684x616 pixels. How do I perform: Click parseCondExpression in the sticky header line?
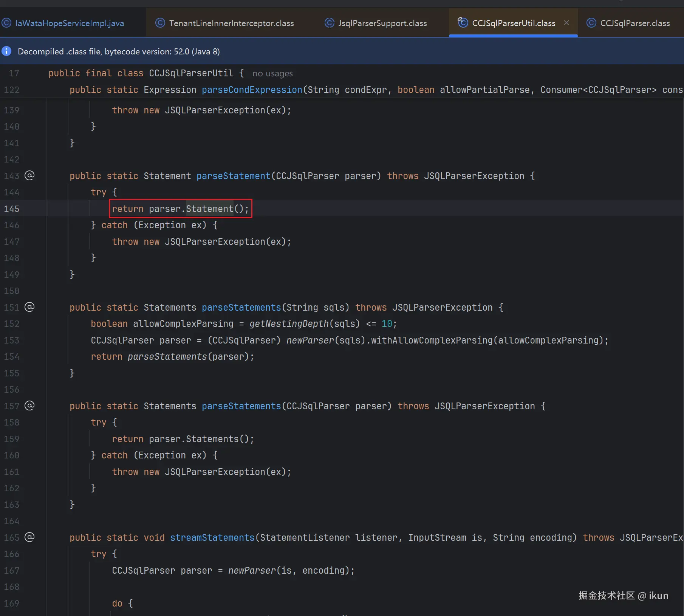(x=252, y=90)
